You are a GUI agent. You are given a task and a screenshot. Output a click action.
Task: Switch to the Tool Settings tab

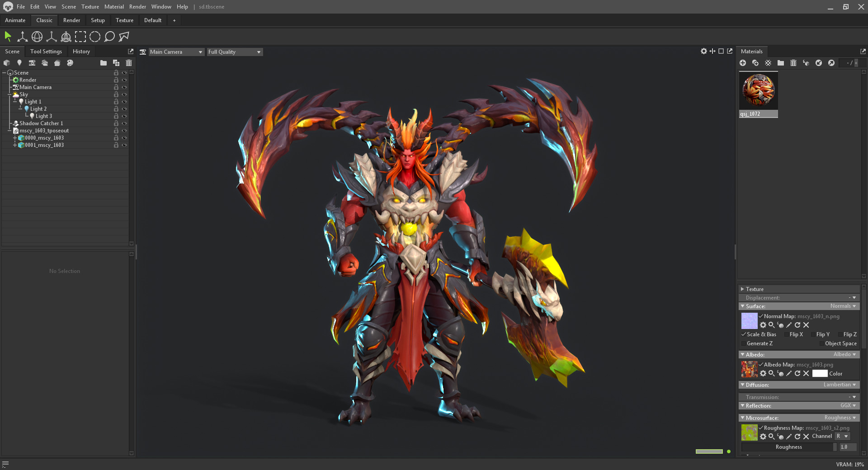tap(46, 52)
